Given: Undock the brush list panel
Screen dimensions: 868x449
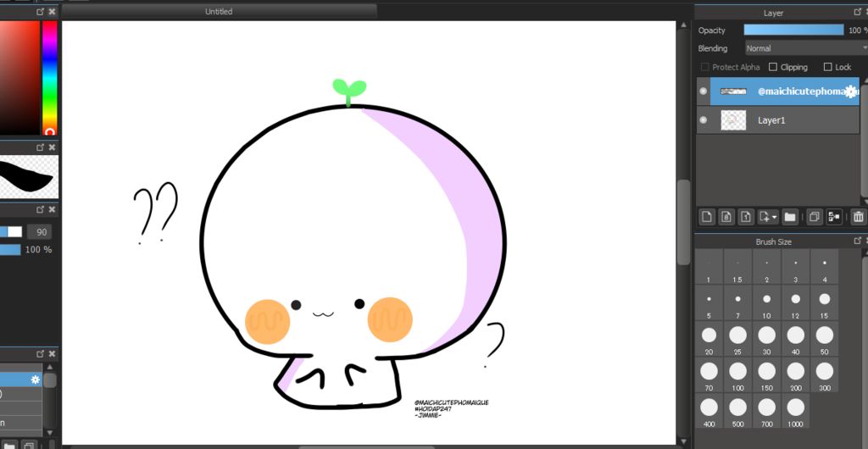Looking at the screenshot, I should pos(41,354).
